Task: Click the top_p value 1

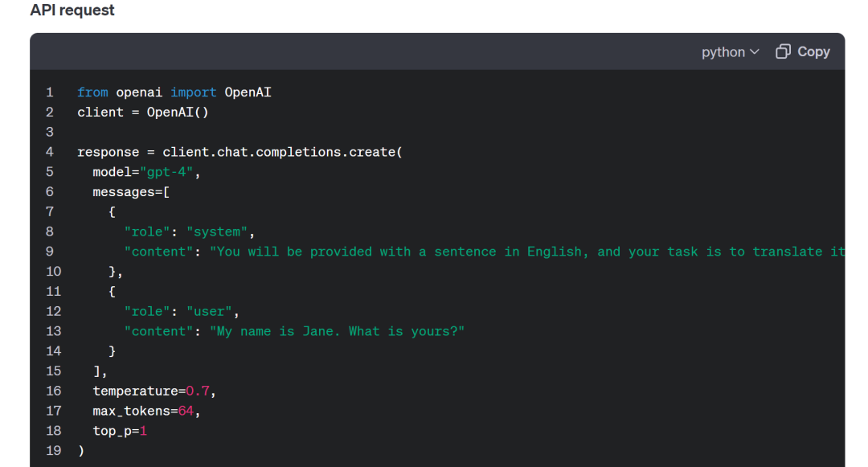Action: pos(143,431)
